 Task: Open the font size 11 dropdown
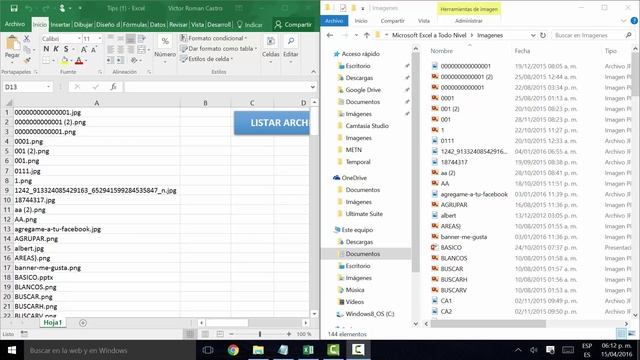tap(100, 38)
